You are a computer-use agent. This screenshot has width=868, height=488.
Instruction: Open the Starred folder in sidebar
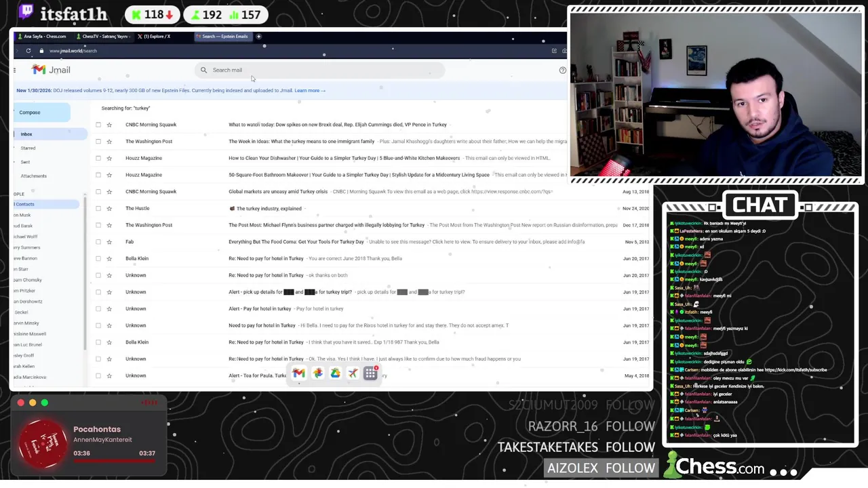pos(28,148)
